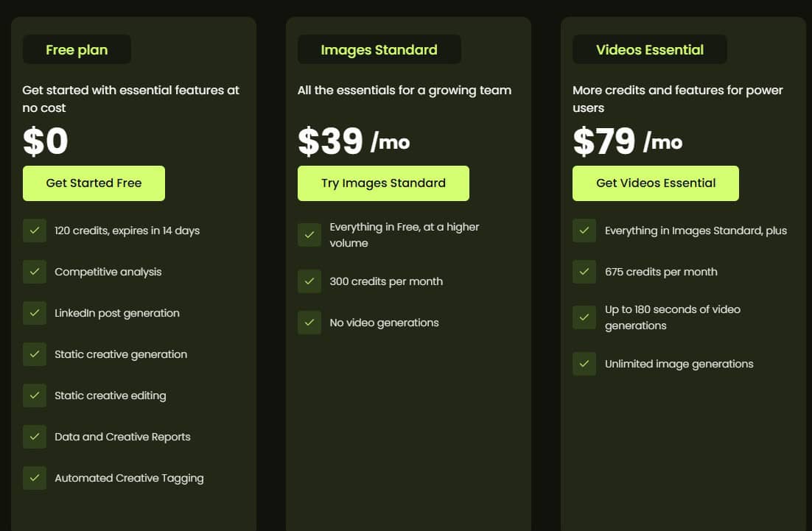This screenshot has width=812, height=531.
Task: Select the "Images Standard" plan badge
Action: [x=379, y=49]
